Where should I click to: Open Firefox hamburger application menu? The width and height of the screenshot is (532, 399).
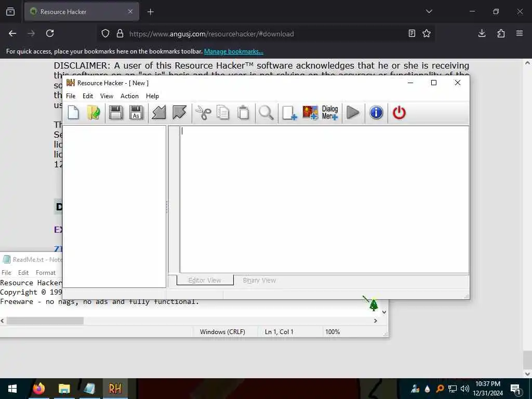(x=520, y=33)
